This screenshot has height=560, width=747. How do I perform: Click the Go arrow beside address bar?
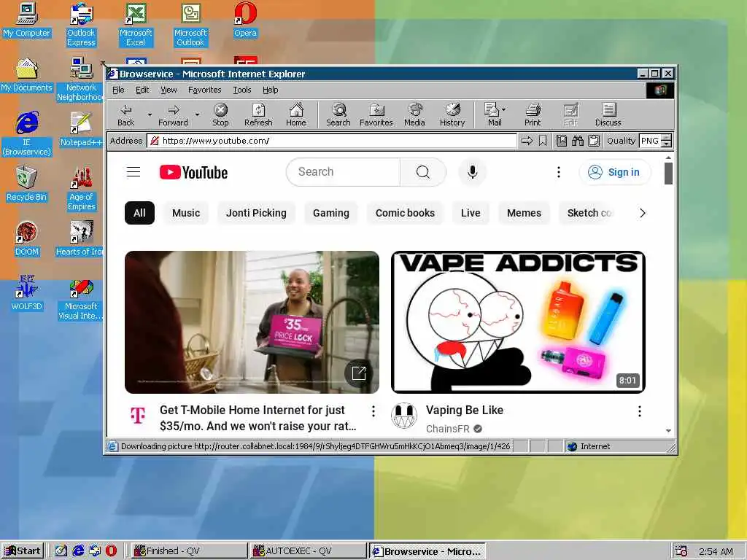point(527,141)
